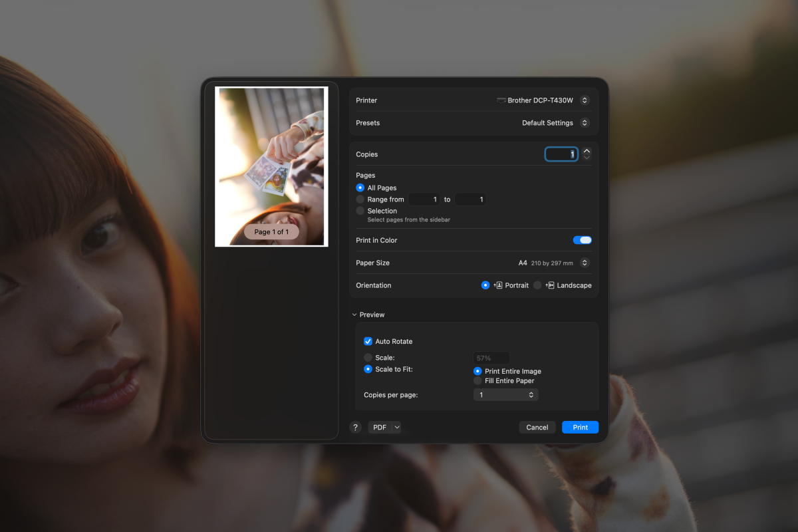798x532 pixels.
Task: Click the question mark help button
Action: tap(355, 428)
